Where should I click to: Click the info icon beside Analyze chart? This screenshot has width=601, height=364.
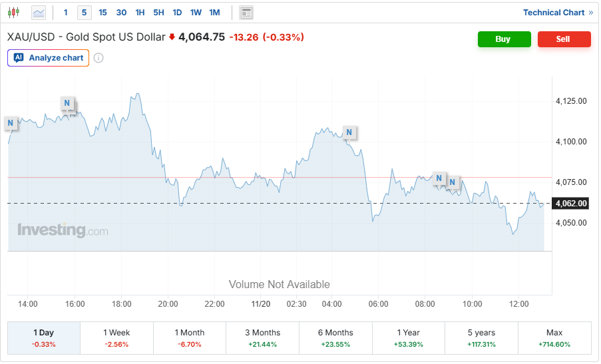(x=99, y=58)
